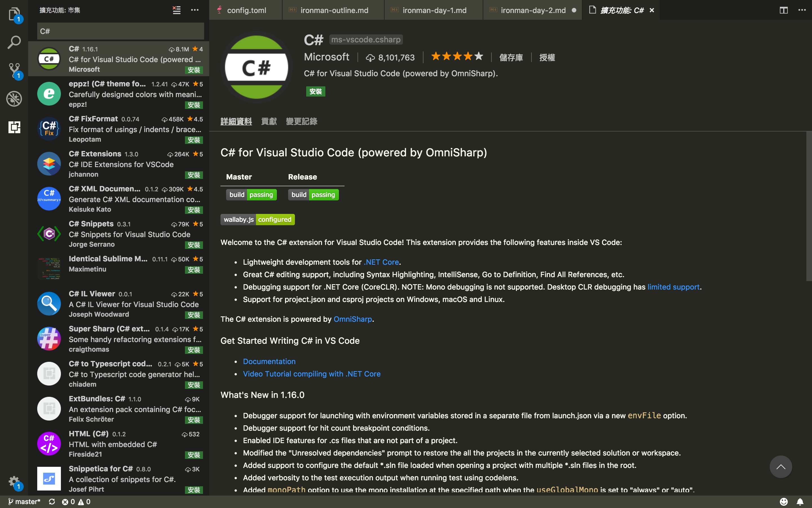Select Identical Sublime Monokai extension row
This screenshot has width=812, height=508.
(119, 268)
